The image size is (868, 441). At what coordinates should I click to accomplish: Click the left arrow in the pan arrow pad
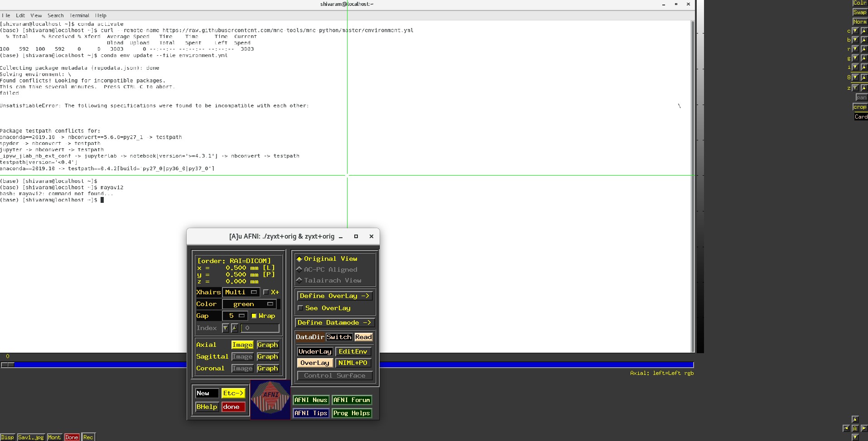coord(846,428)
